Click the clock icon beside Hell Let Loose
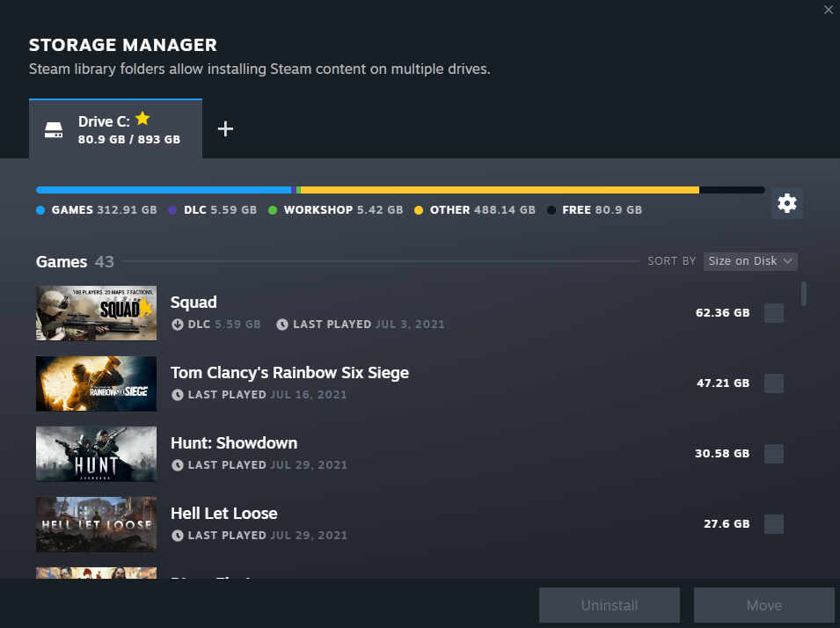 178,535
